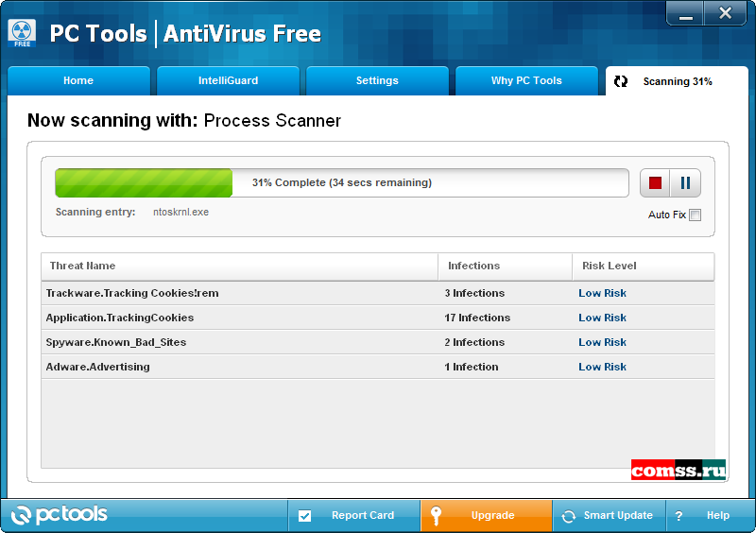Click the Smart Update circular arrows icon
Screen dimensions: 756x533
569,516
